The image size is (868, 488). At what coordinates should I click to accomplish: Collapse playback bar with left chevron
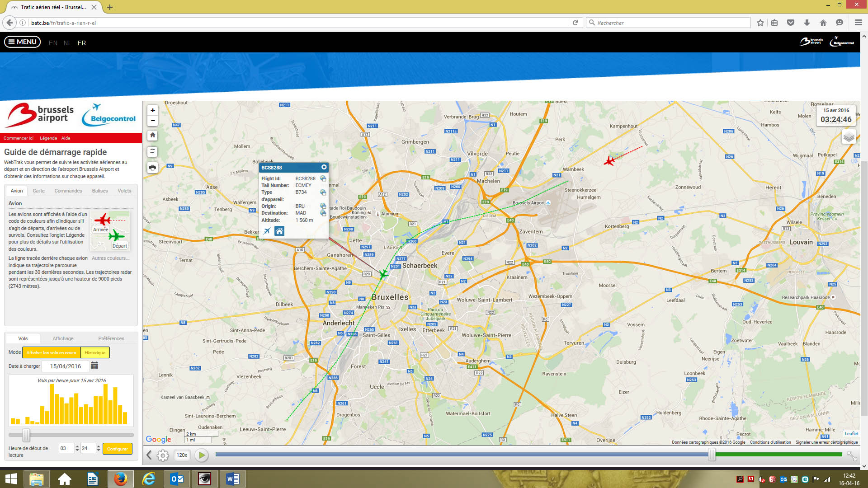(149, 455)
